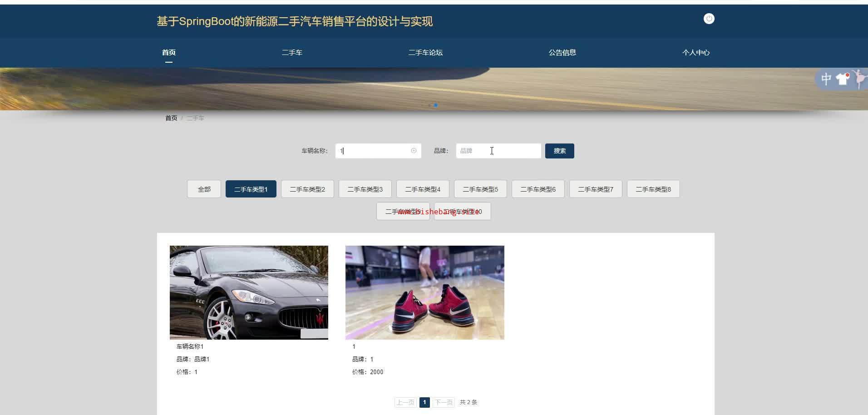This screenshot has height=415, width=868.
Task: Click the 首页 breadcrumb link
Action: (171, 118)
